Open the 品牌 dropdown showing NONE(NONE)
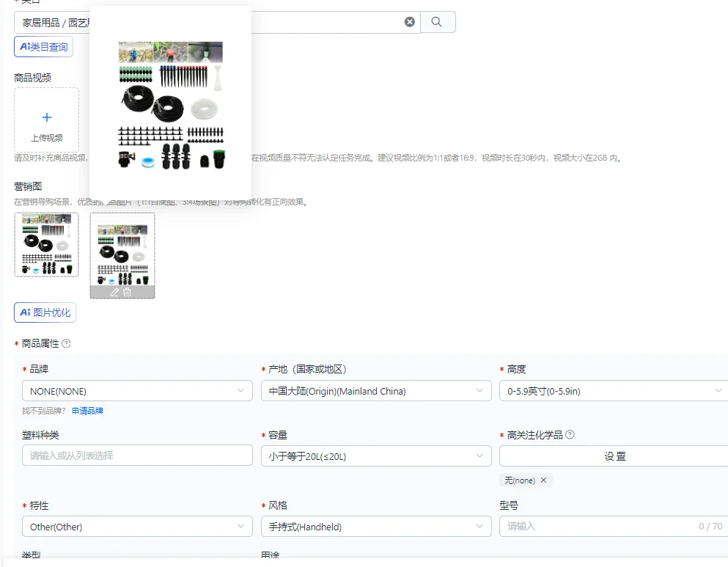 point(137,391)
